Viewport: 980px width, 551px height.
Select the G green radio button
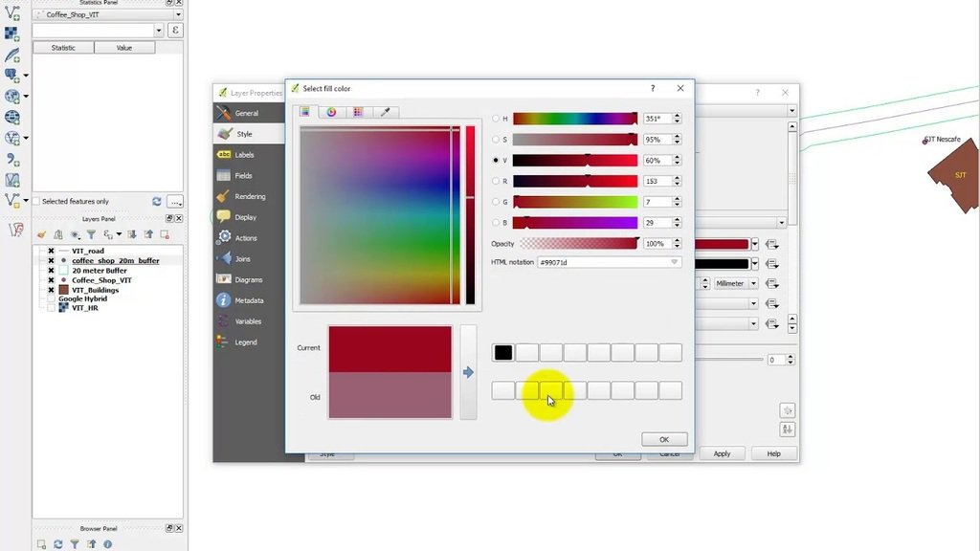[496, 202]
